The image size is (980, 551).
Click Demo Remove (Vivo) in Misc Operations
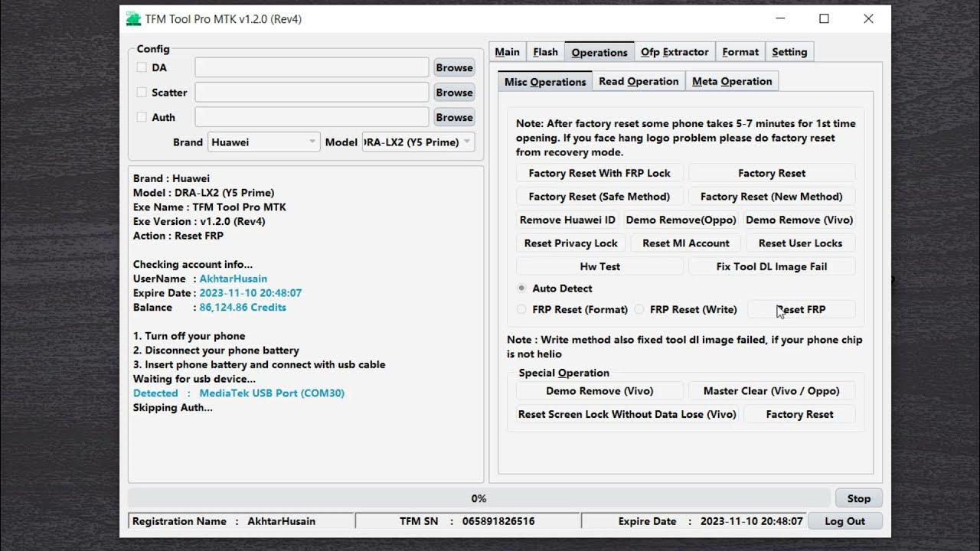pyautogui.click(x=799, y=220)
